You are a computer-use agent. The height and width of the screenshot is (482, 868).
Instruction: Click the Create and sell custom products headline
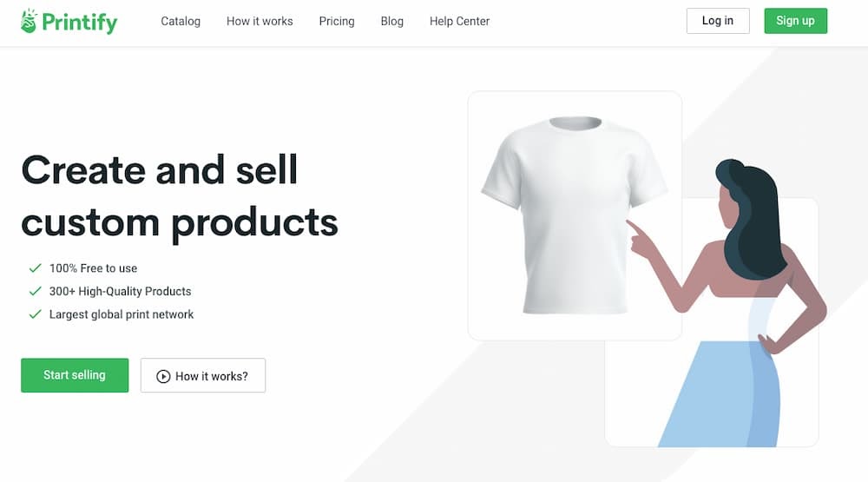point(180,196)
